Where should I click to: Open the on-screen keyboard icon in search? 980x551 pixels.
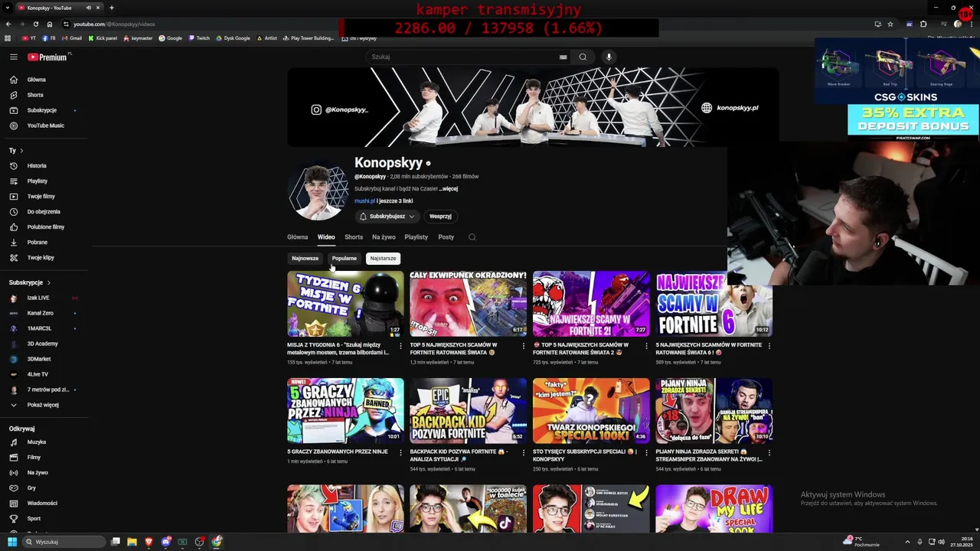point(563,57)
